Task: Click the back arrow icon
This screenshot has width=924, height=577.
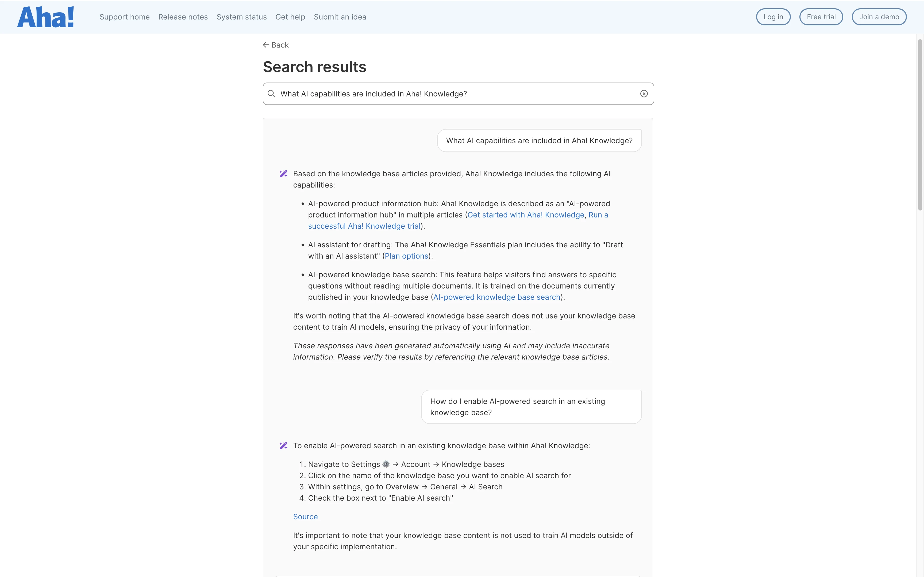Action: point(266,45)
